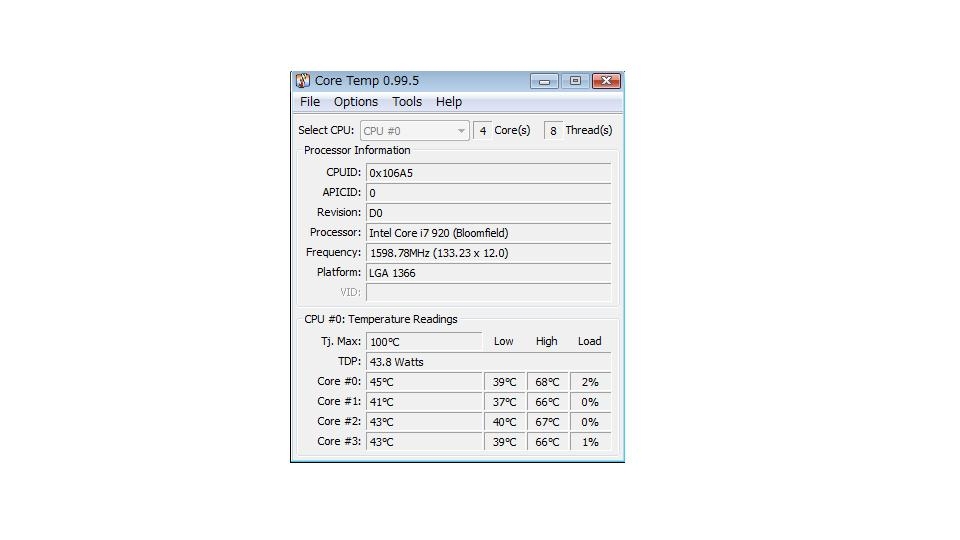
Task: Select the CPUID value 0x106A5
Action: click(488, 173)
